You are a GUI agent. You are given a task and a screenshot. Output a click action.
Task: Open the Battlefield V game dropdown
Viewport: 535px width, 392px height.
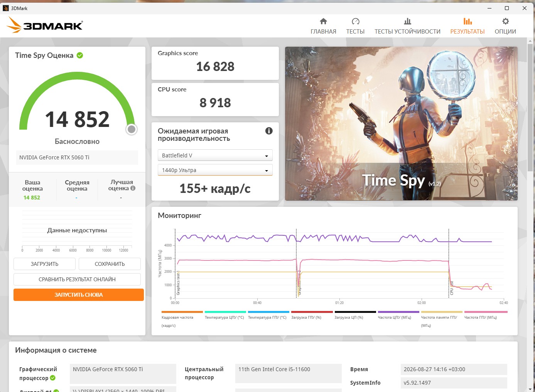(215, 155)
